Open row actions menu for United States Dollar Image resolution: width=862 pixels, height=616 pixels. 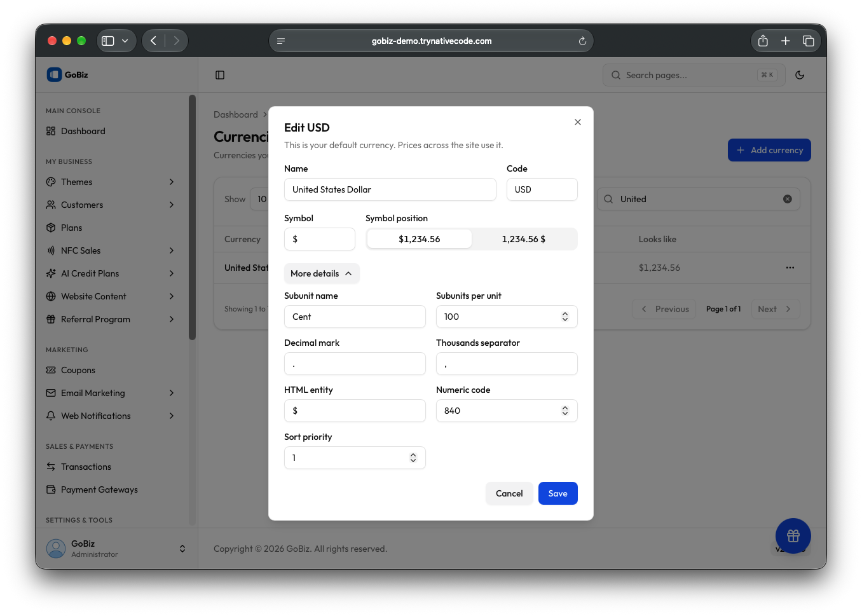pyautogui.click(x=790, y=268)
